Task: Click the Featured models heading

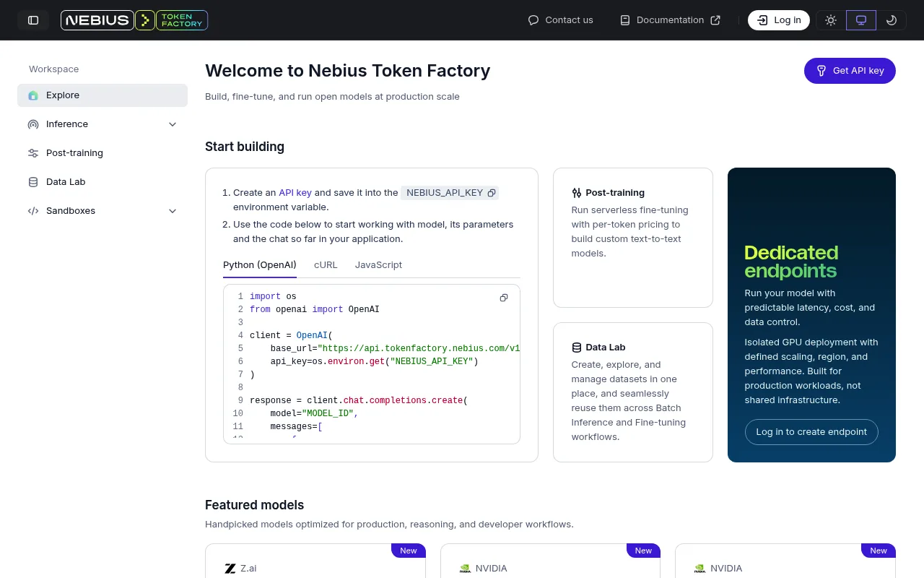Action: coord(254,505)
